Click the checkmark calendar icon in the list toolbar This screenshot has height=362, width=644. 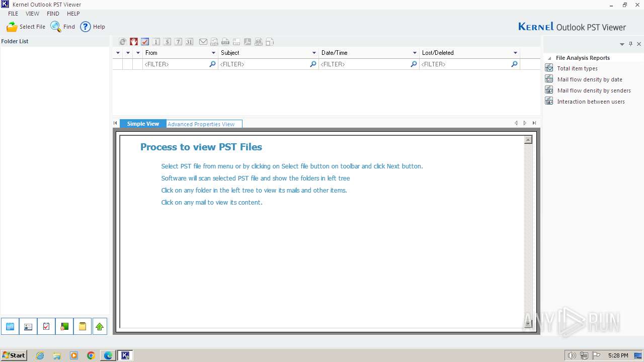click(x=145, y=42)
